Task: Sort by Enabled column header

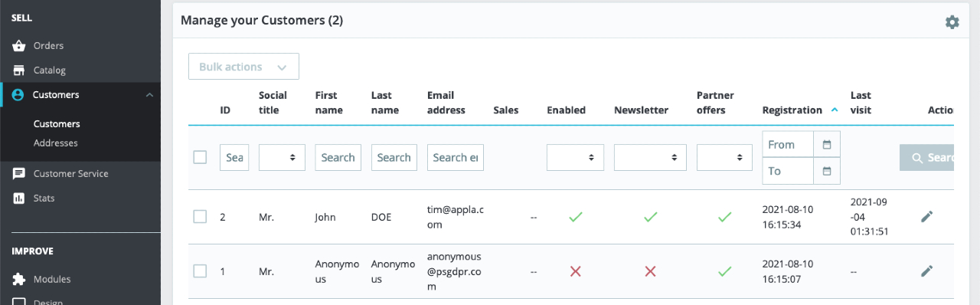Action: tap(567, 110)
